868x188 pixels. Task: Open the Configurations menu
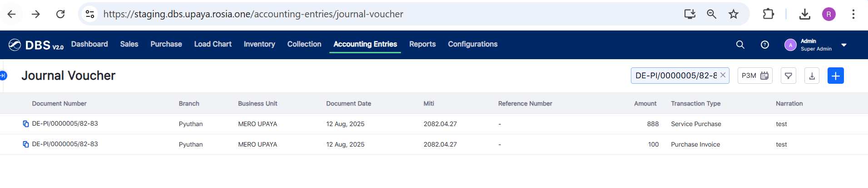pos(472,44)
